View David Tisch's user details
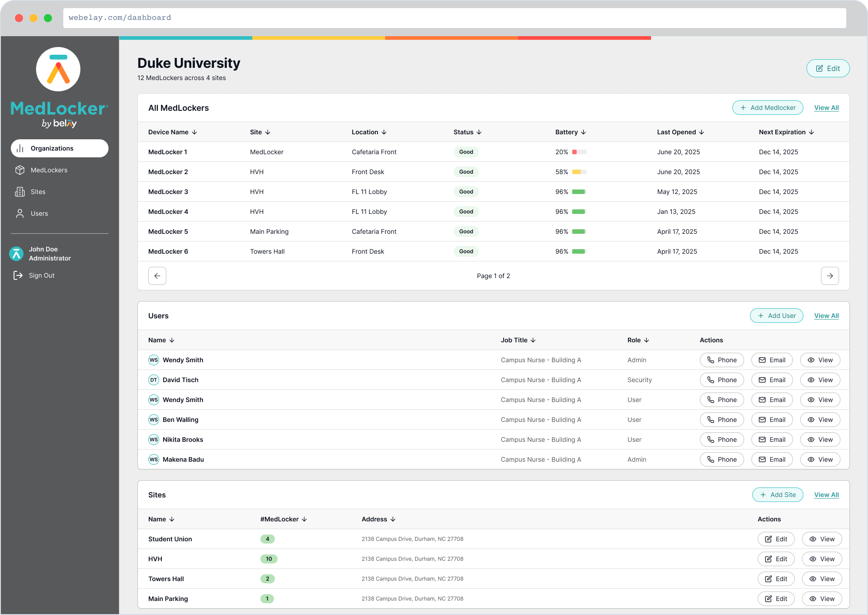This screenshot has height=615, width=868. coord(820,380)
